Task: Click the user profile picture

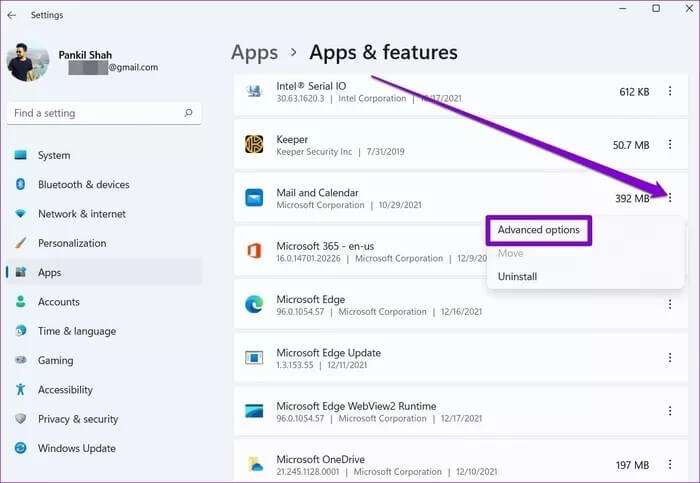Action: 28,62
